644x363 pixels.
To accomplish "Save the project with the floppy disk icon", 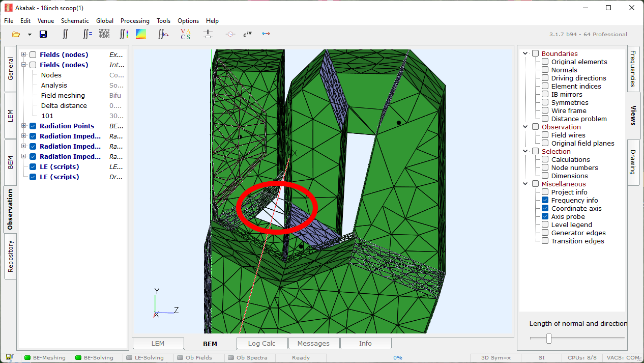I will click(43, 34).
